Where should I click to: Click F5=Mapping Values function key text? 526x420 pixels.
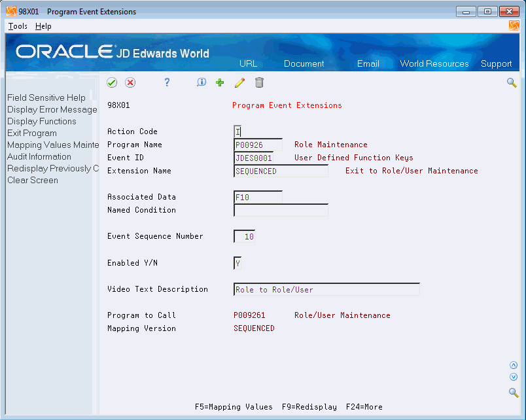[234, 407]
